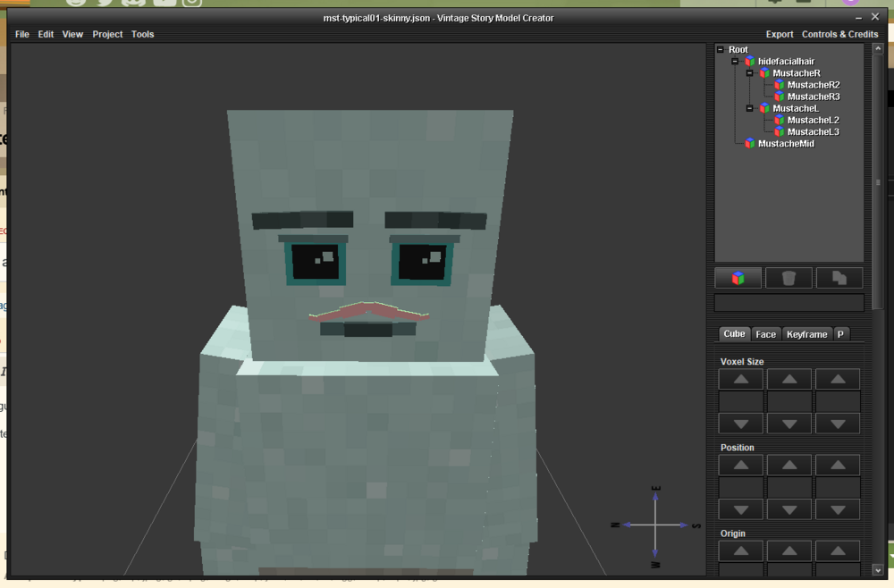Image resolution: width=894 pixels, height=588 pixels.
Task: Switch to the Keyframe tab
Action: tap(806, 334)
